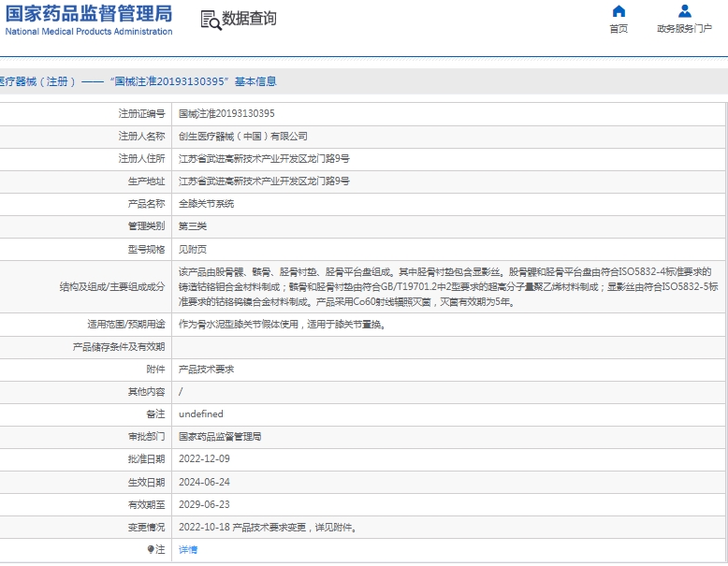This screenshot has height=566, width=728.
Task: Open the 详情 link
Action: pyautogui.click(x=188, y=550)
